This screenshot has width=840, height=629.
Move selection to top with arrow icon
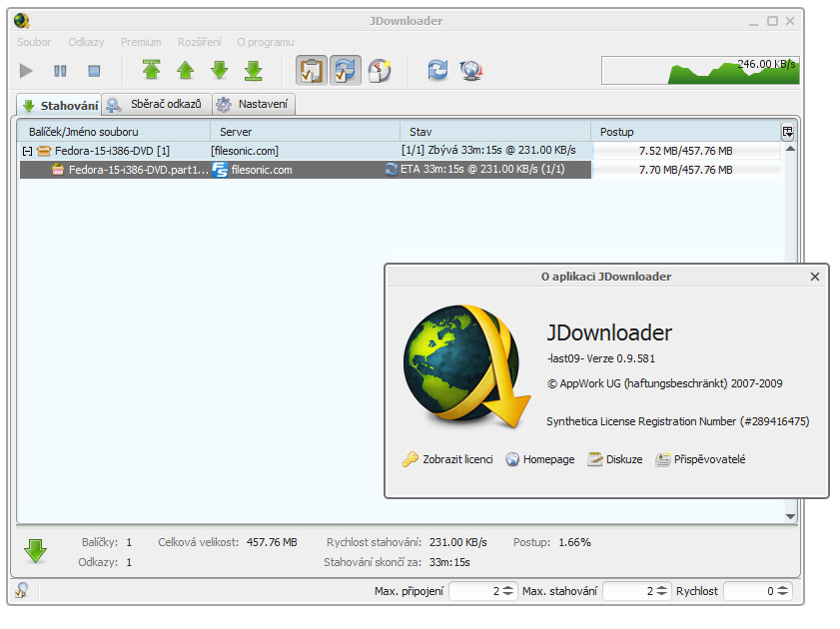pos(152,70)
